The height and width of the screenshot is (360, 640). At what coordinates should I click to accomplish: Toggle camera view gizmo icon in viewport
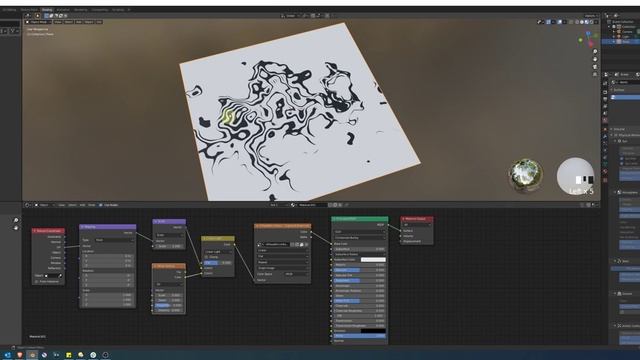tap(595, 67)
